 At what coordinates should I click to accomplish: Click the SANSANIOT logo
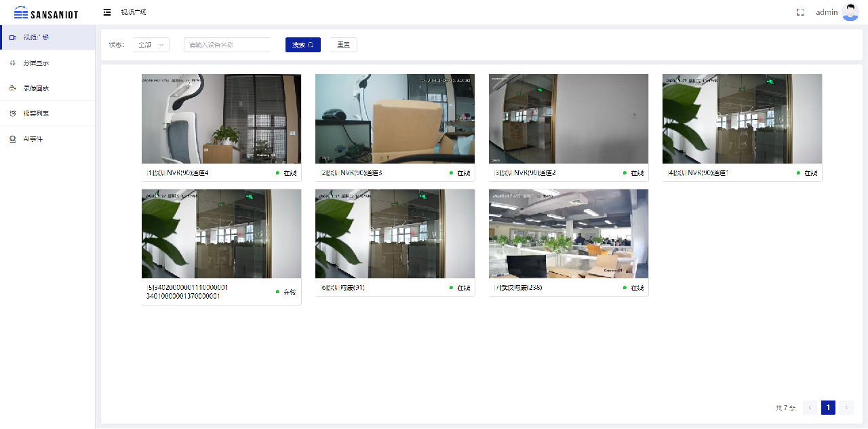click(46, 12)
